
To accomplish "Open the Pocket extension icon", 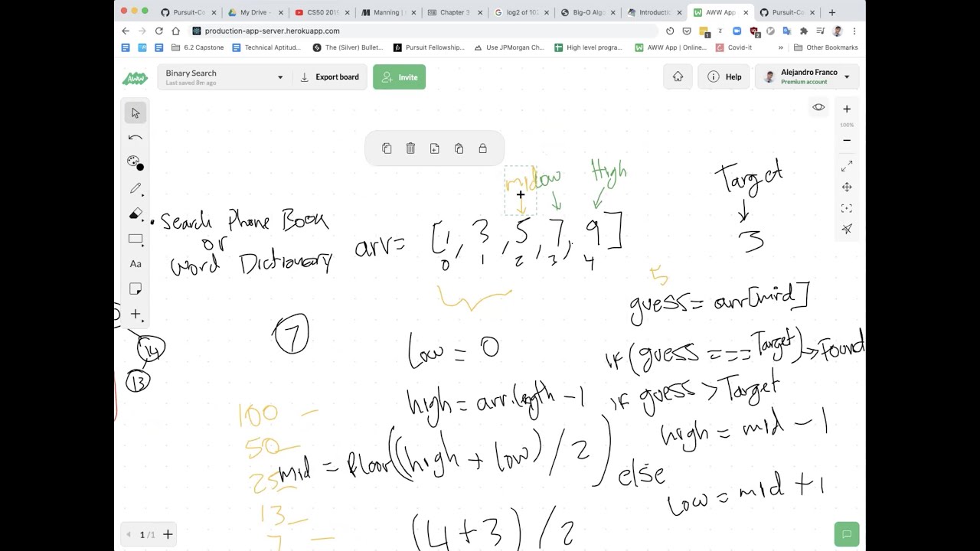I will click(x=687, y=31).
